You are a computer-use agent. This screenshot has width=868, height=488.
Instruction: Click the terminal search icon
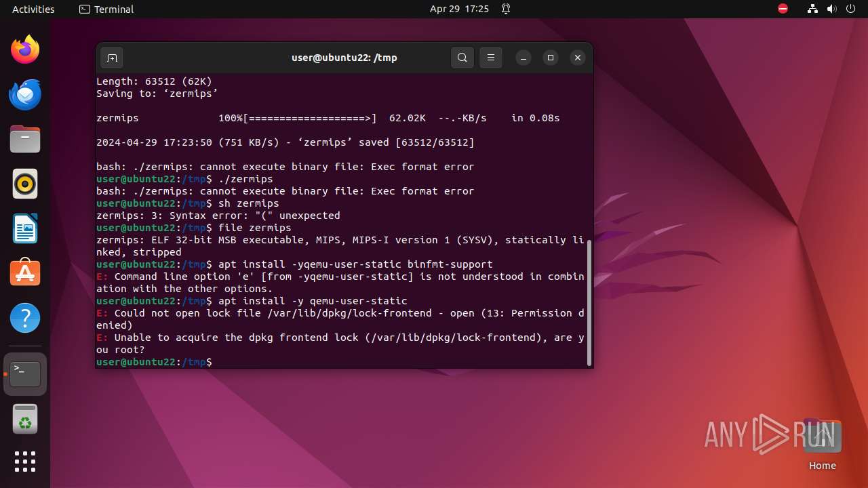[462, 58]
